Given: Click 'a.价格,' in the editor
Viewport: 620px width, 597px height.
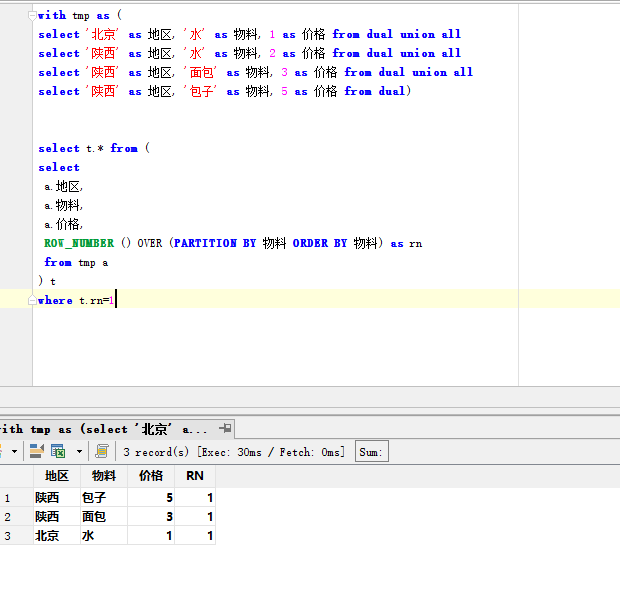Looking at the screenshot, I should point(63,224).
